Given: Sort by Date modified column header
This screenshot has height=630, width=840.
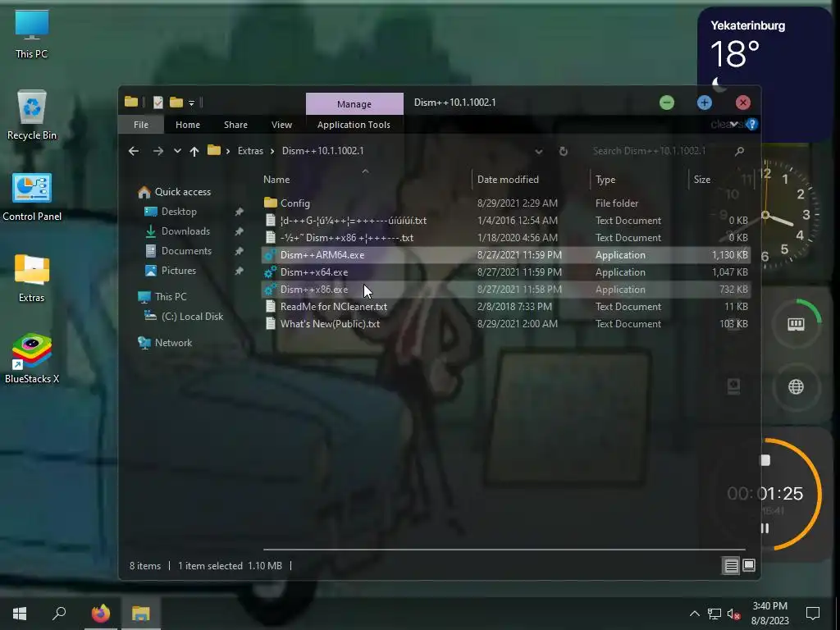Looking at the screenshot, I should (x=508, y=180).
